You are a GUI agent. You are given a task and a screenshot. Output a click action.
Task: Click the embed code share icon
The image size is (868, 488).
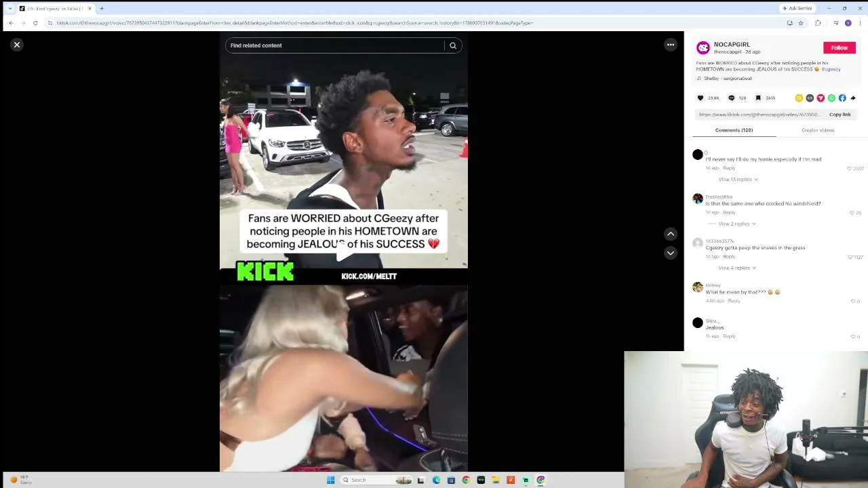tap(810, 98)
